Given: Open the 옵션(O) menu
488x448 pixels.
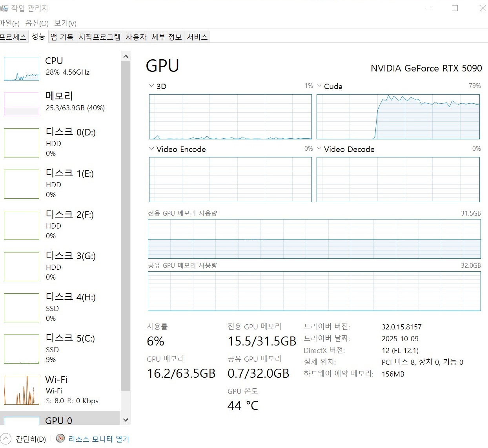Looking at the screenshot, I should click(x=38, y=23).
